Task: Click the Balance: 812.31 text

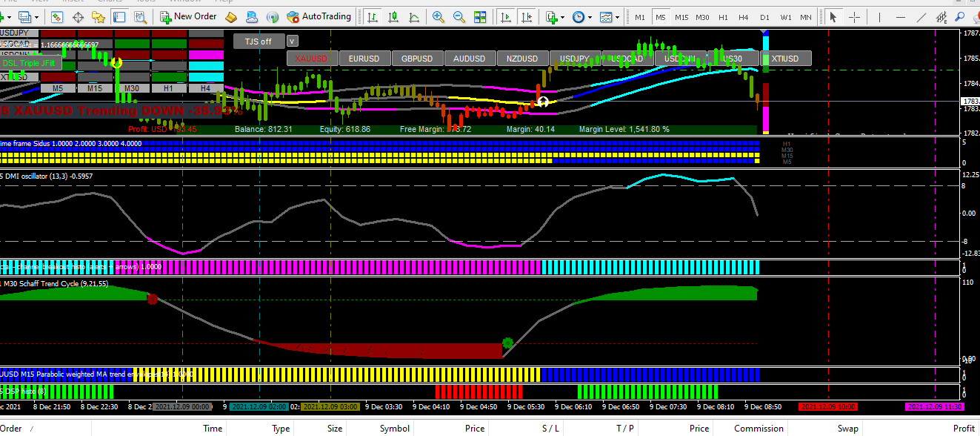Action: [264, 129]
